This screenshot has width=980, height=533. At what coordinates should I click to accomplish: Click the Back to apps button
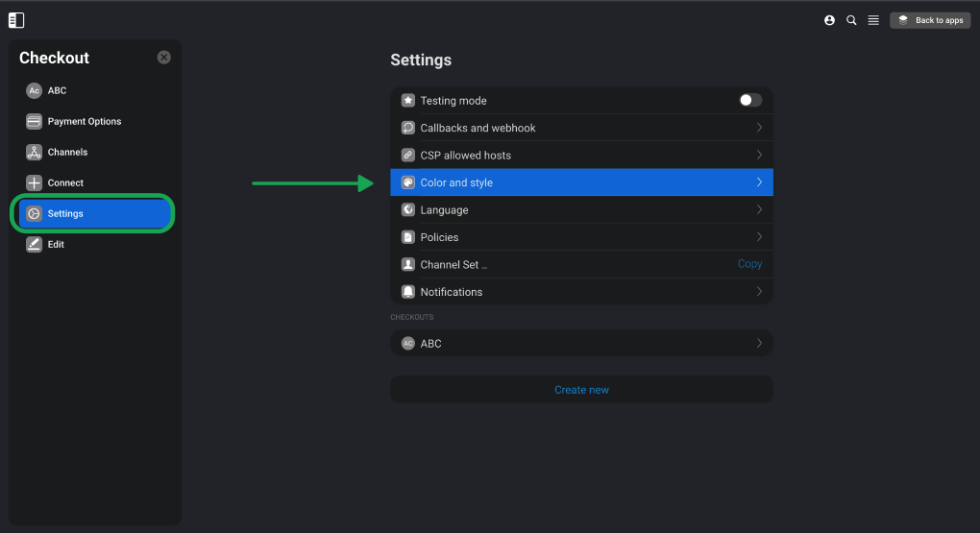[930, 20]
